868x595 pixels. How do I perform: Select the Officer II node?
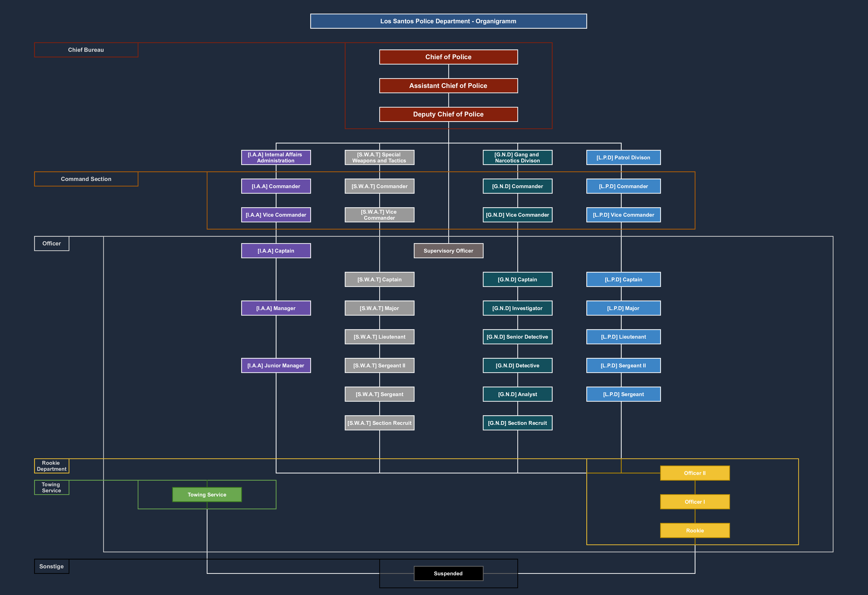pyautogui.click(x=695, y=473)
